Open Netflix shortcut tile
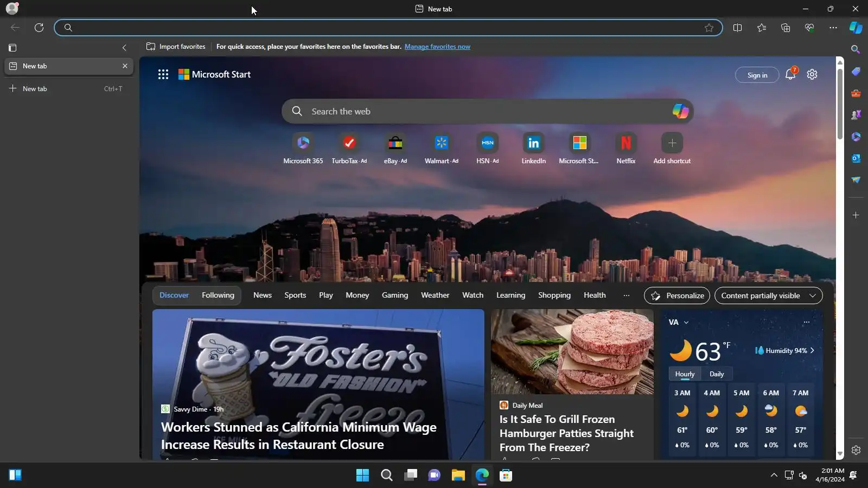868x488 pixels. pyautogui.click(x=626, y=149)
